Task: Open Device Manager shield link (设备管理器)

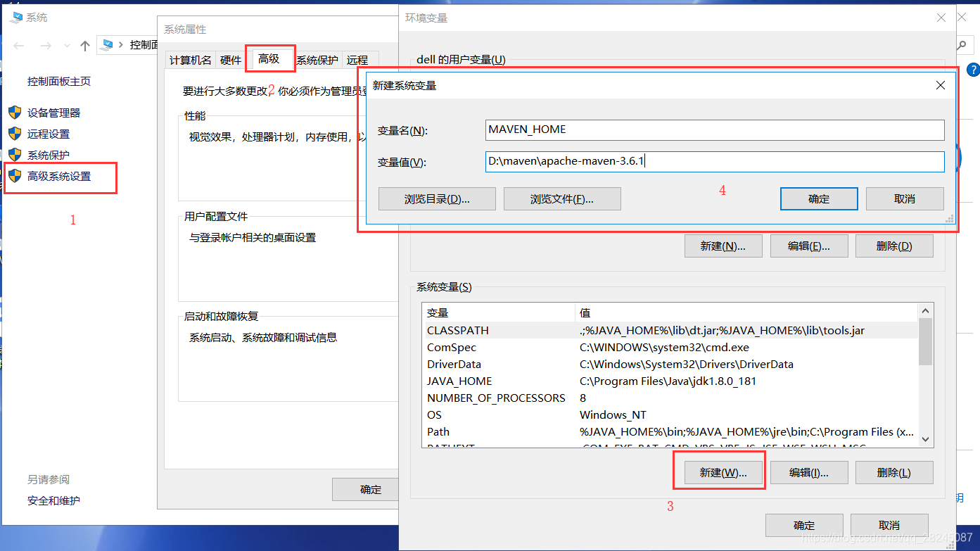Action: tap(44, 113)
